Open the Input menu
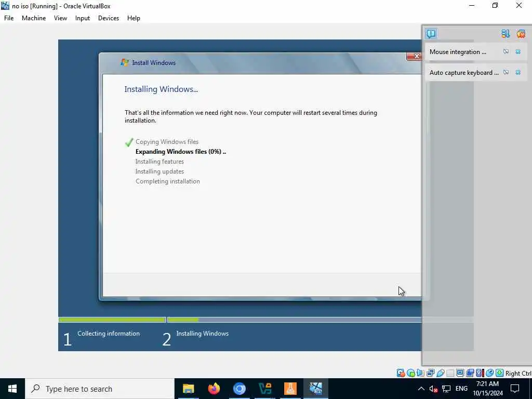This screenshot has width=532, height=399. pos(83,18)
